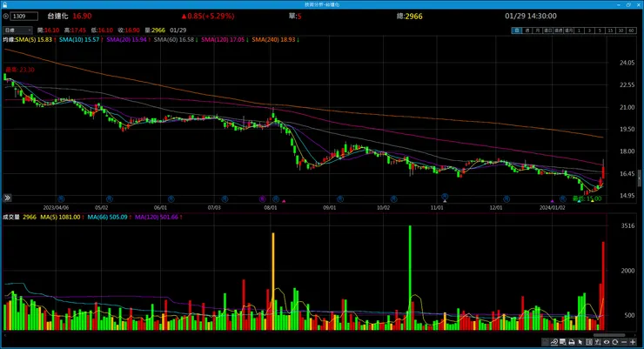Click the tall green volume bar at 3516
The width and height of the screenshot is (644, 349).
pos(410,278)
